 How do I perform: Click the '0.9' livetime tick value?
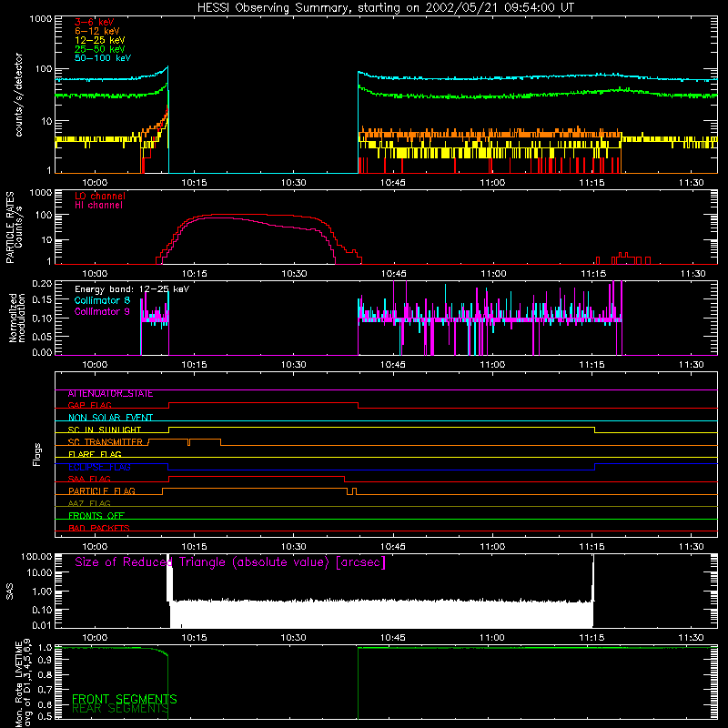[45, 661]
